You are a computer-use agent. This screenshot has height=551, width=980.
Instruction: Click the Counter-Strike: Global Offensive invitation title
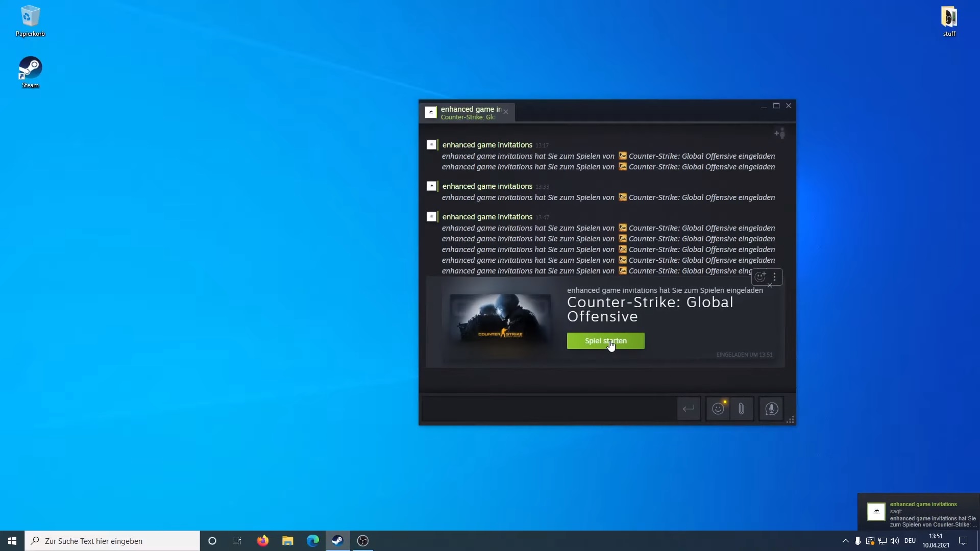click(x=650, y=309)
